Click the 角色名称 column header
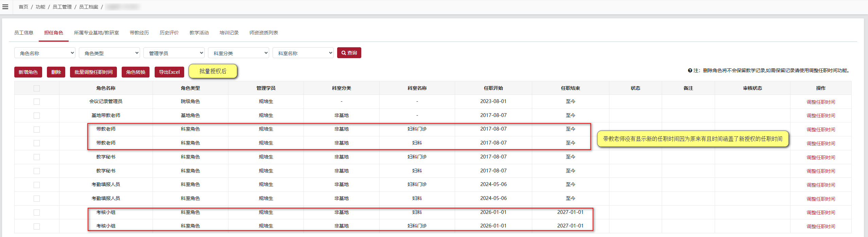 [x=106, y=88]
